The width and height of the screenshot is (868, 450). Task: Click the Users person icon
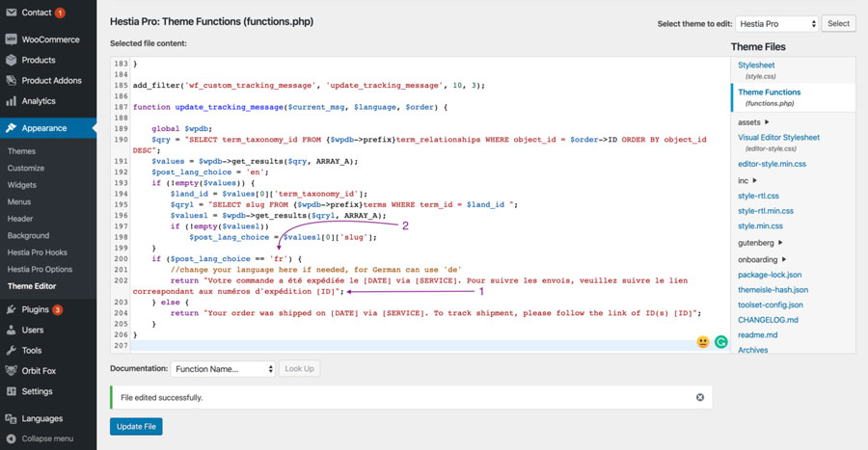[11, 331]
